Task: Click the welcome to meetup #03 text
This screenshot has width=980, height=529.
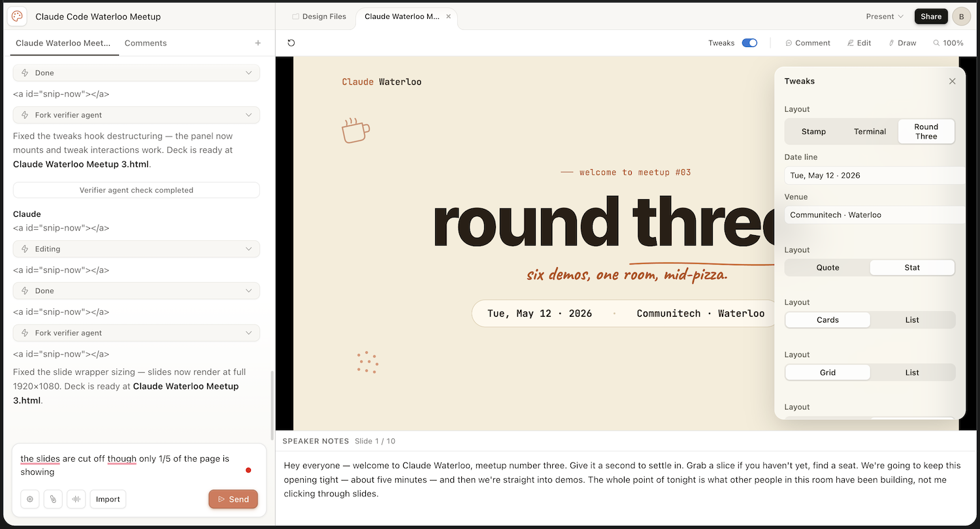Action: [635, 172]
